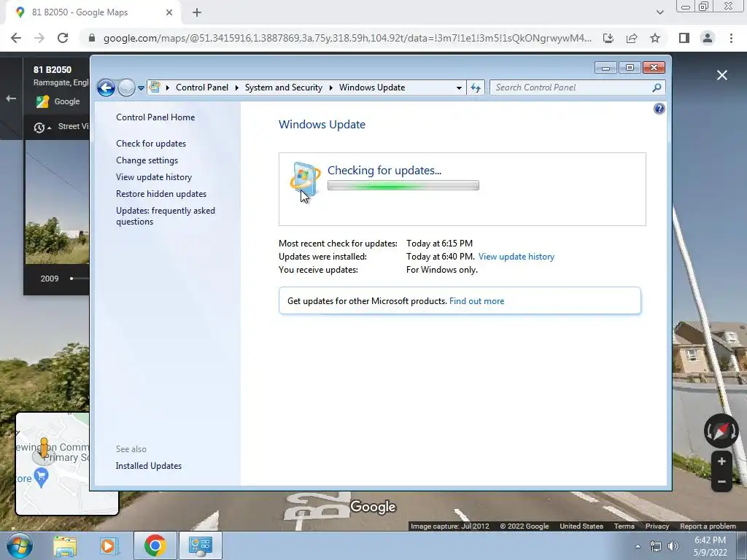Go forward in Chrome
This screenshot has width=747, height=560.
(39, 38)
